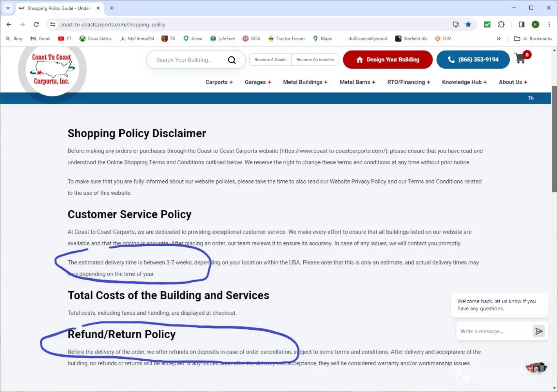Bookmark this page with the star icon

pos(468,24)
